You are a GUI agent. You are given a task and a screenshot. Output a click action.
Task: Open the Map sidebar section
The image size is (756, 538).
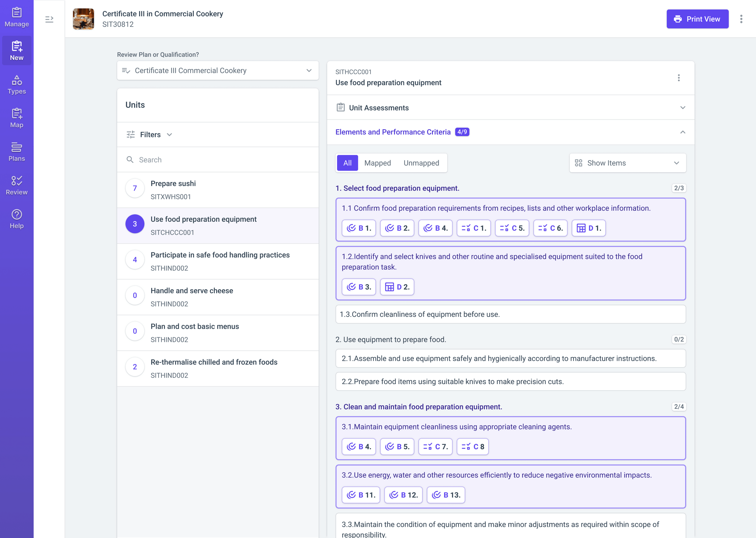17,118
